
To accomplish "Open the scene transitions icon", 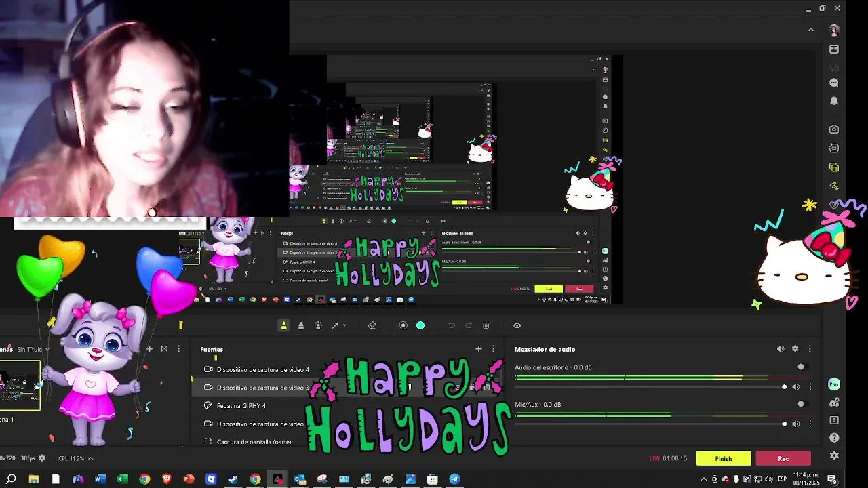I will [164, 349].
